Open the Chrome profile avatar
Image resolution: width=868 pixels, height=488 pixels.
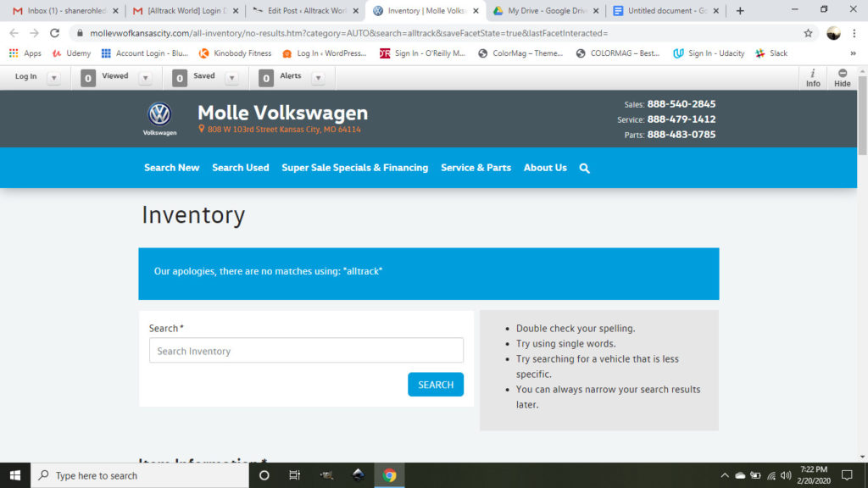tap(833, 33)
